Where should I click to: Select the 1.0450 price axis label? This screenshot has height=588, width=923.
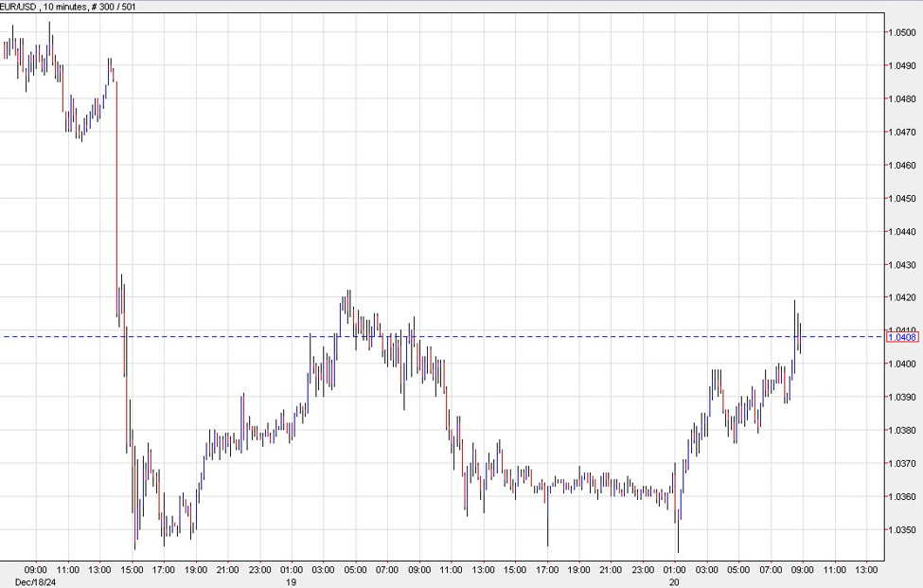click(x=900, y=199)
